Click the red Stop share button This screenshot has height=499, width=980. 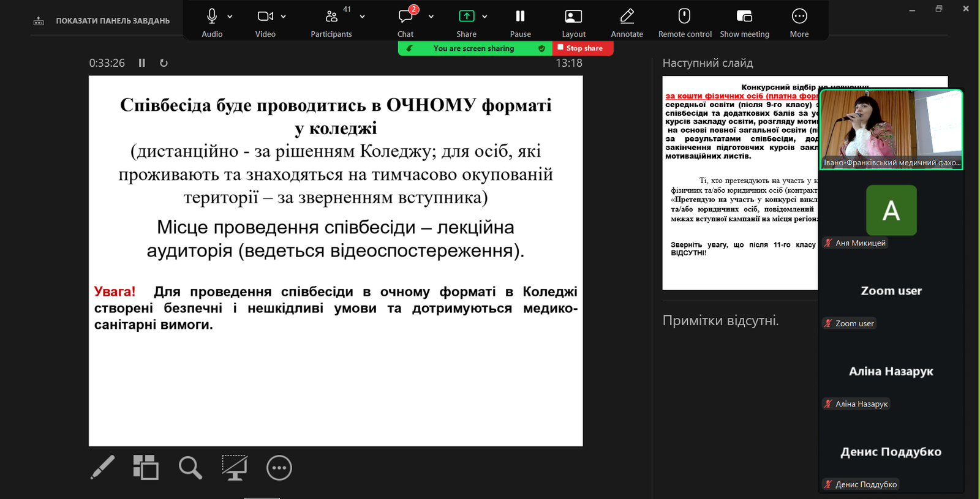tap(582, 48)
